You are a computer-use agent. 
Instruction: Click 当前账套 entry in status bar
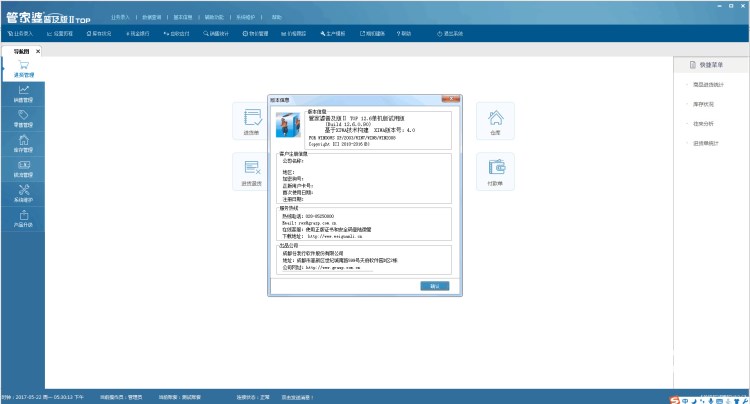180,397
